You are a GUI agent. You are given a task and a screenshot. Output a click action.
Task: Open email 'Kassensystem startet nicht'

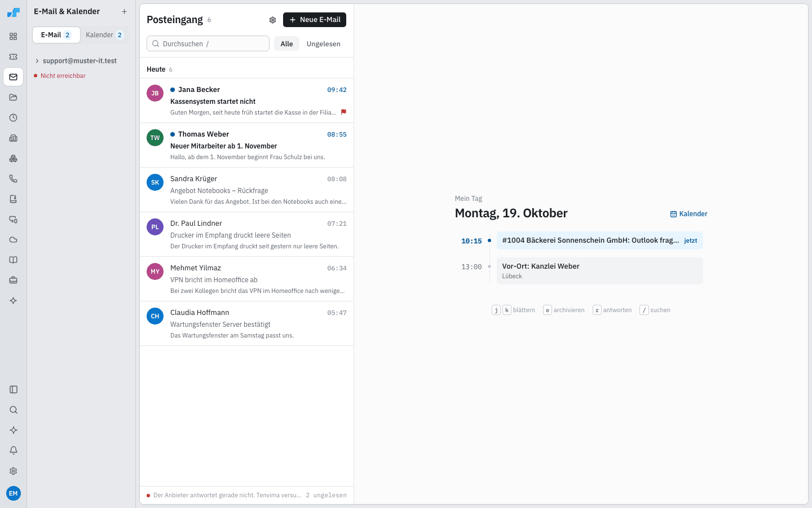pyautogui.click(x=247, y=100)
